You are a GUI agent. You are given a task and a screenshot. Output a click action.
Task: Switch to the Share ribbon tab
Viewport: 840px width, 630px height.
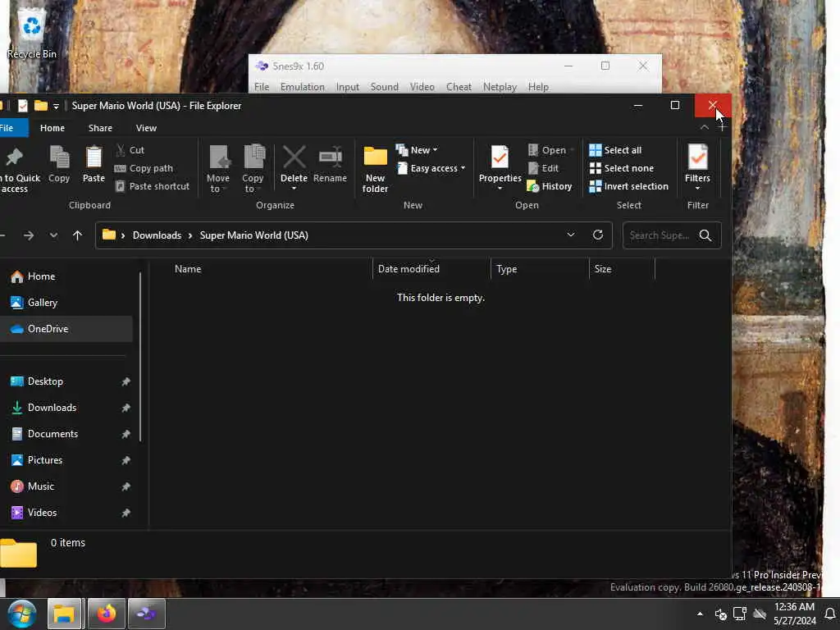pos(100,128)
